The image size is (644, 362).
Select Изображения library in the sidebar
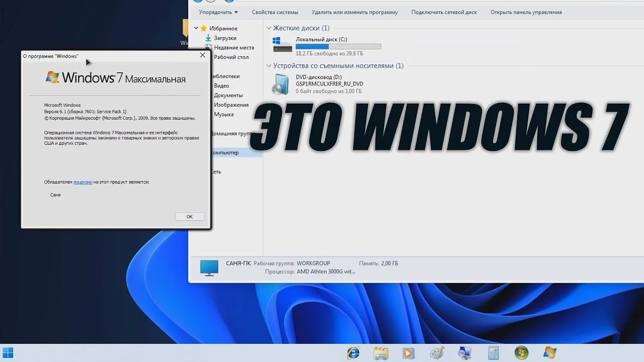(x=231, y=105)
